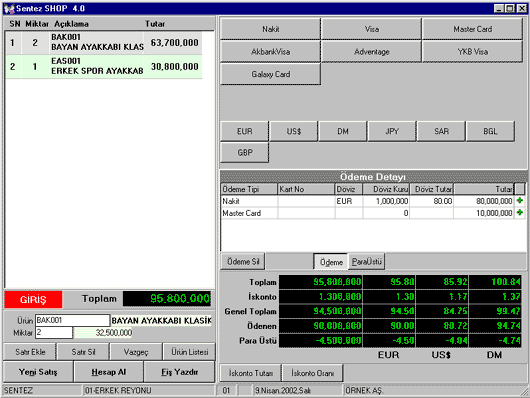Click Toplam total display 95,800,000
530x398 pixels.
point(167,299)
